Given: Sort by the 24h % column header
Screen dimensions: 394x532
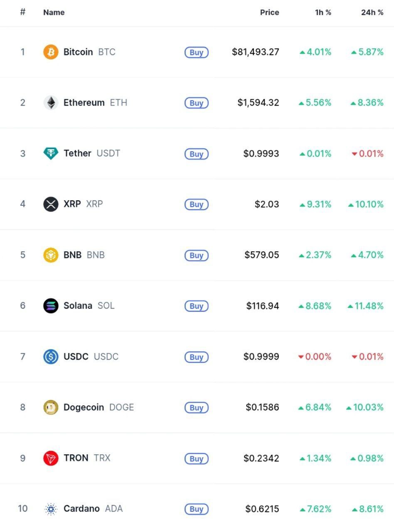Looking at the screenshot, I should (372, 12).
